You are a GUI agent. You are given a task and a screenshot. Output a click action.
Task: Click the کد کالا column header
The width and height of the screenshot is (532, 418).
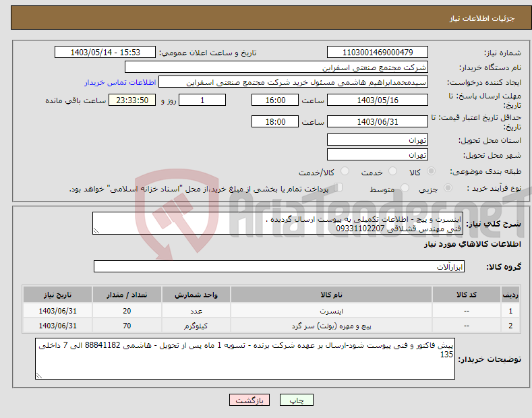(466, 295)
